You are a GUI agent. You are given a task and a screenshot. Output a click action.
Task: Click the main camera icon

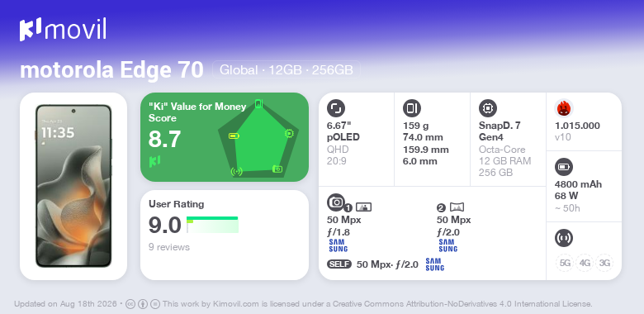click(x=336, y=202)
